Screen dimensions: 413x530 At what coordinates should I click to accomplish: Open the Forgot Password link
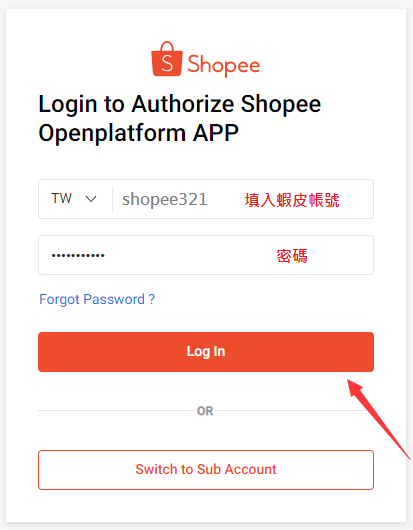coord(97,299)
